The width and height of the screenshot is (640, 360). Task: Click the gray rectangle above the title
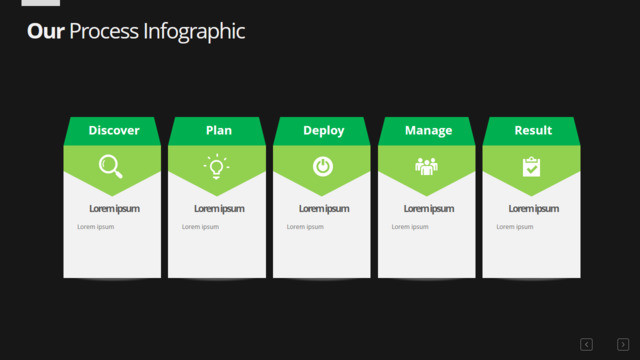pos(40,3)
